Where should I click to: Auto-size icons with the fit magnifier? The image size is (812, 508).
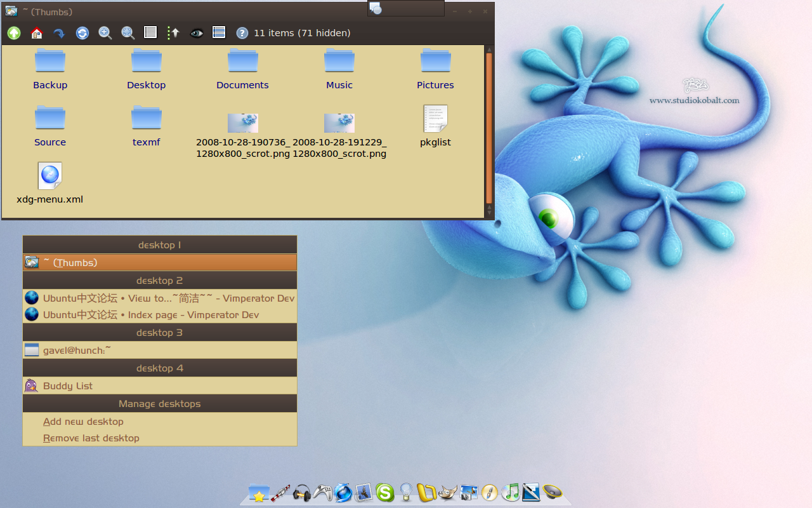pyautogui.click(x=128, y=33)
